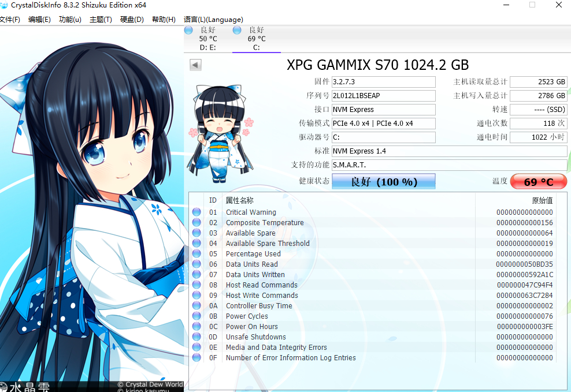Click raw value 000000047C94F4
The image size is (571, 392).
click(525, 285)
